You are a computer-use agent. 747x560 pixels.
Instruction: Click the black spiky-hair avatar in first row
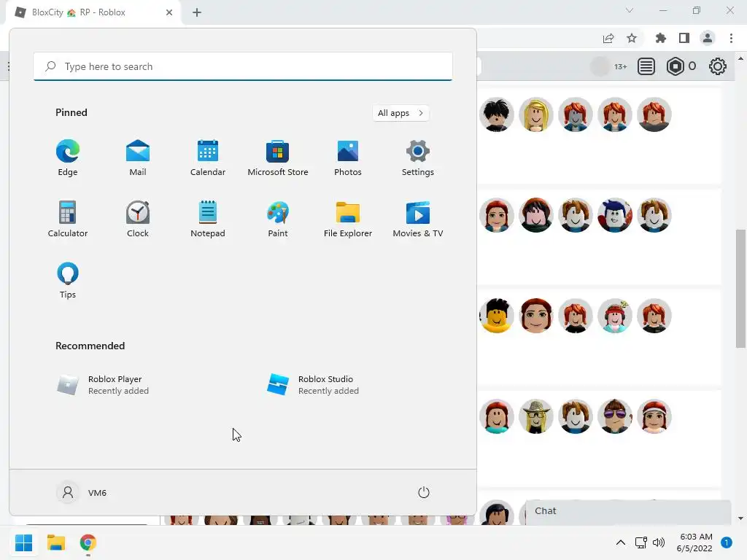pyautogui.click(x=496, y=114)
